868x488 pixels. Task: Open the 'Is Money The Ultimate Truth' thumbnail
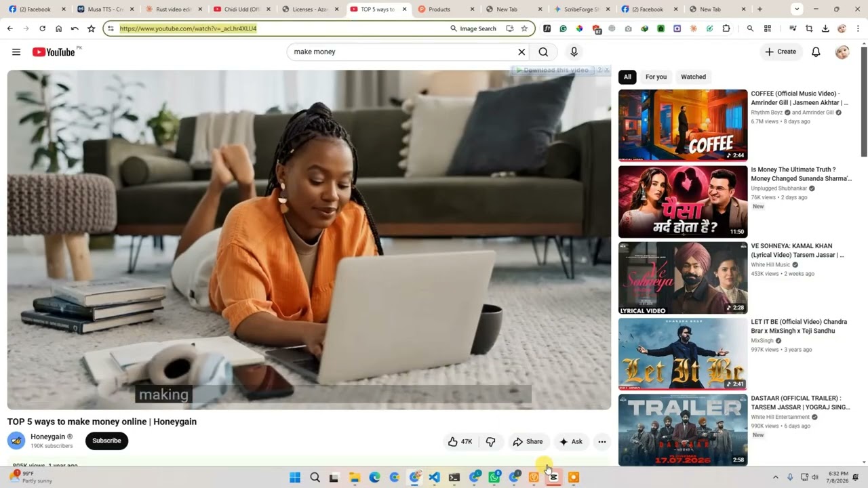[683, 201]
